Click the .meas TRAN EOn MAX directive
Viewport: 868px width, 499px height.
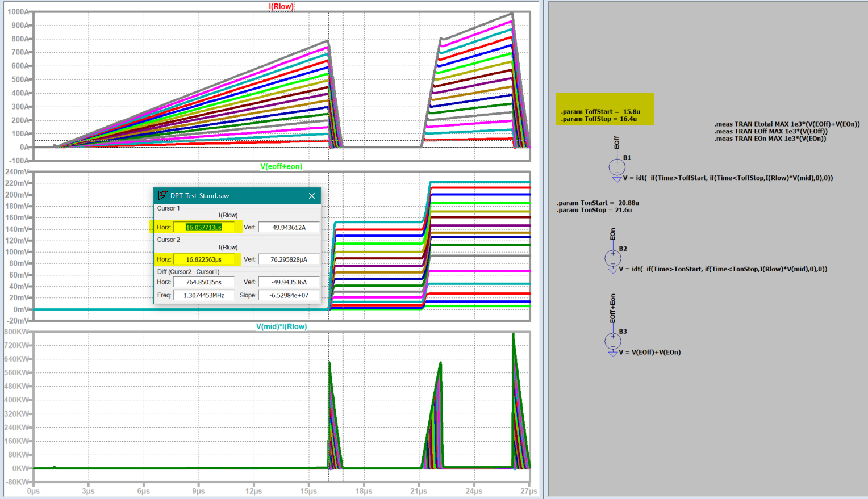click(770, 139)
